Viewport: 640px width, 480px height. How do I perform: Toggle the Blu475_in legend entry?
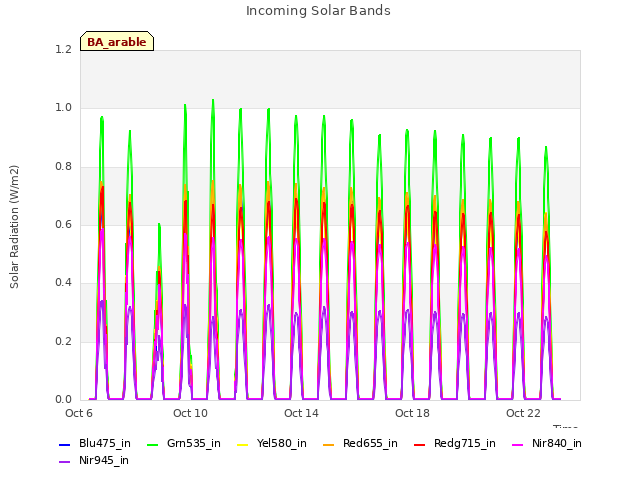pyautogui.click(x=95, y=443)
